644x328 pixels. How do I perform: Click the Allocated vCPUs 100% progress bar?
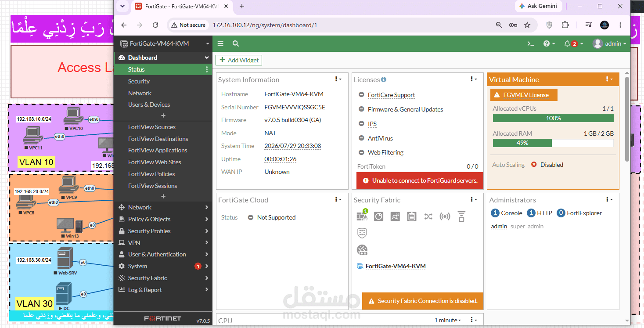[553, 118]
